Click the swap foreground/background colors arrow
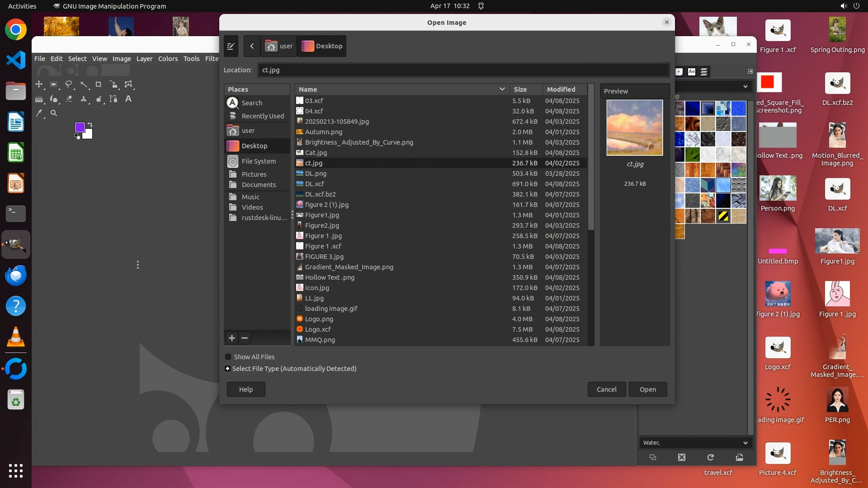 (90, 124)
